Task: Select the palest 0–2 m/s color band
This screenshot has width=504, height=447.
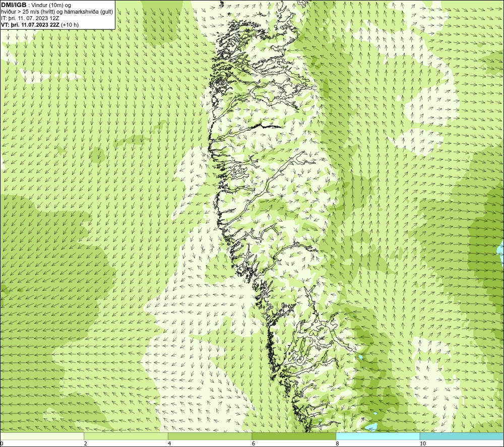Action: click(42, 436)
